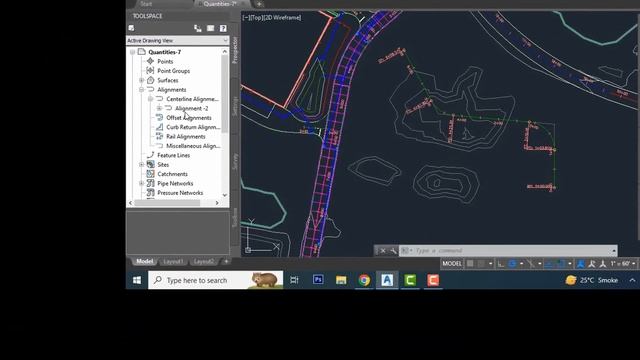Click the Pressure Networks icon
Screen dimensions: 640x360
150,193
